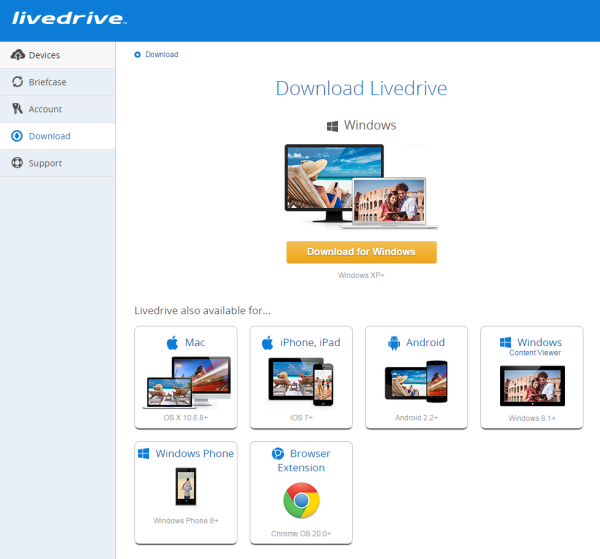This screenshot has width=600, height=559.
Task: Go to the Account section
Action: click(x=57, y=109)
